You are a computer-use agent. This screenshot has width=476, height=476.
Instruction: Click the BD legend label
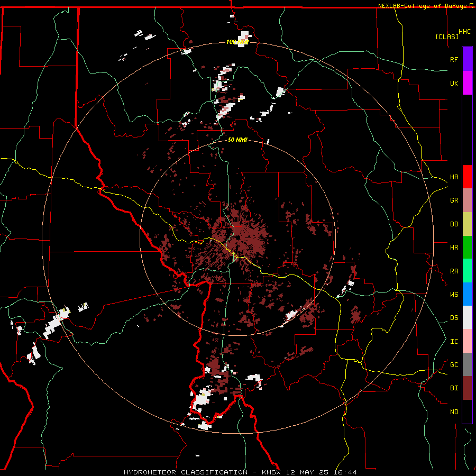454,224
